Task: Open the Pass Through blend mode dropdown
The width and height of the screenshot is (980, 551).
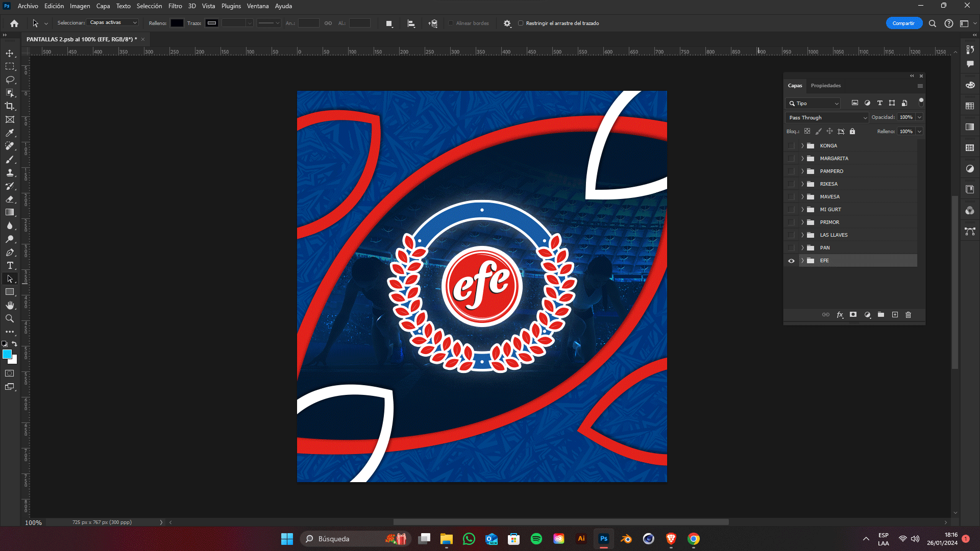Action: [827, 118]
